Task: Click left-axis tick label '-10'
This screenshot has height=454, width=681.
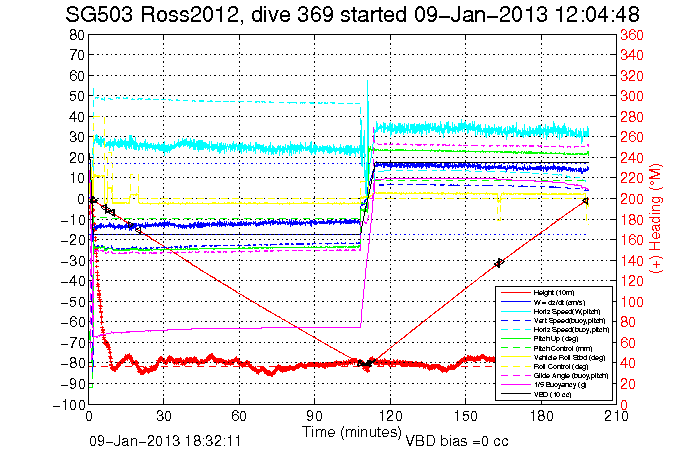Action: [x=72, y=219]
